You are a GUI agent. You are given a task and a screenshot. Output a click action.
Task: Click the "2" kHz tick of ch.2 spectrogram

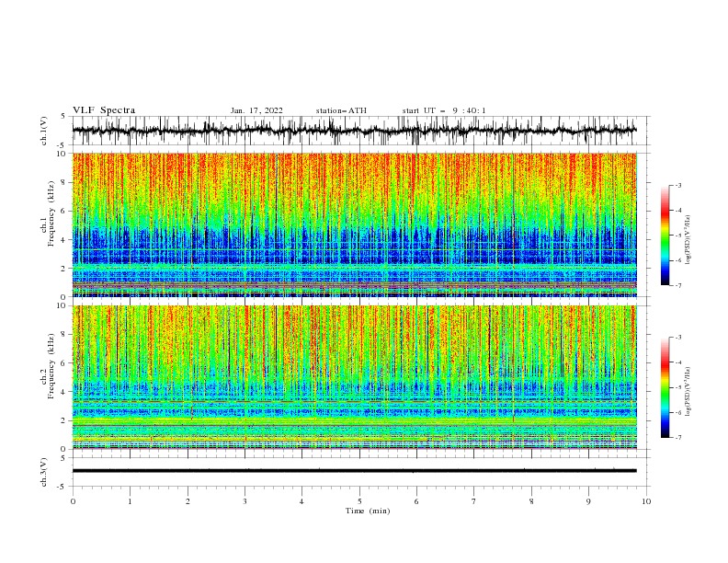[65, 420]
